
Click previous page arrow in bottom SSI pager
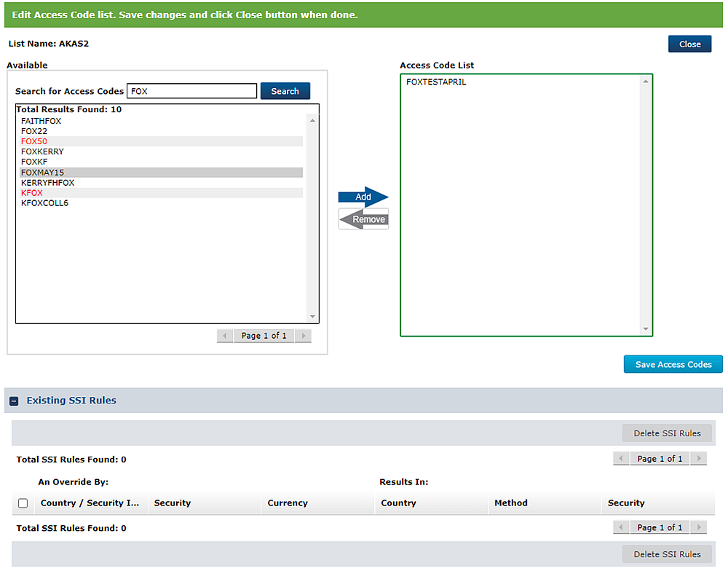[x=621, y=527]
